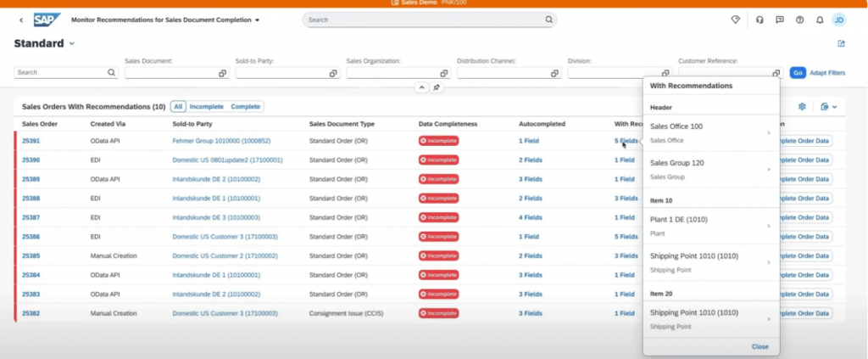The image size is (868, 359).
Task: Expand Item 20 Shipping Point 1010 recommendation
Action: (x=711, y=319)
